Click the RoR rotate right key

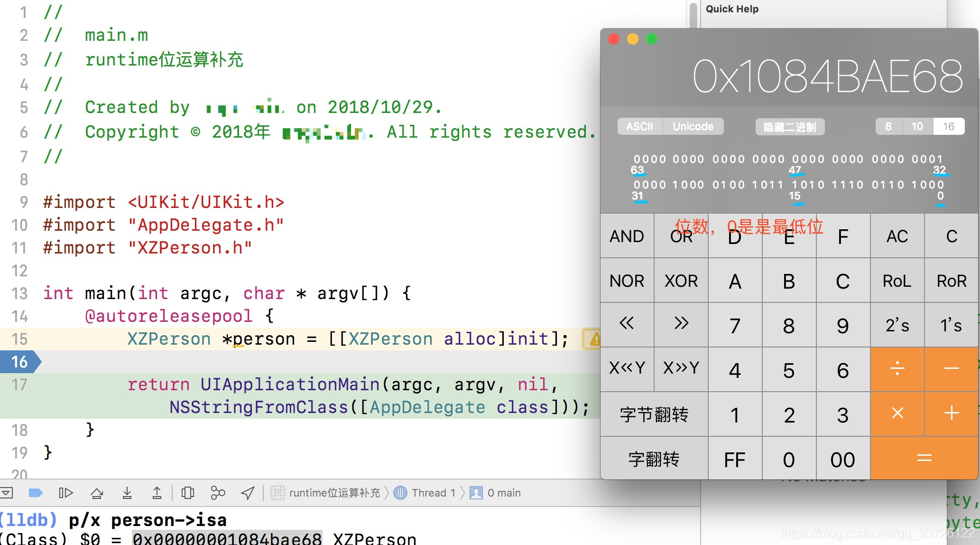point(951,281)
